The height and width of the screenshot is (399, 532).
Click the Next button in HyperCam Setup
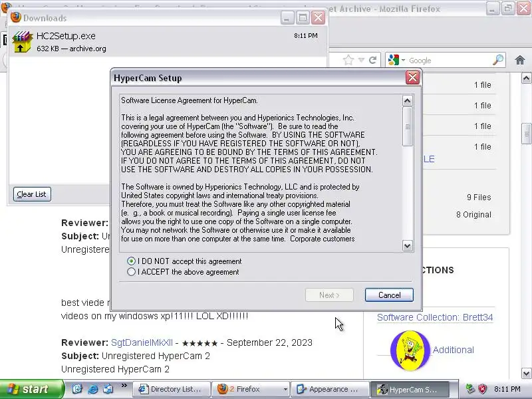coord(329,295)
